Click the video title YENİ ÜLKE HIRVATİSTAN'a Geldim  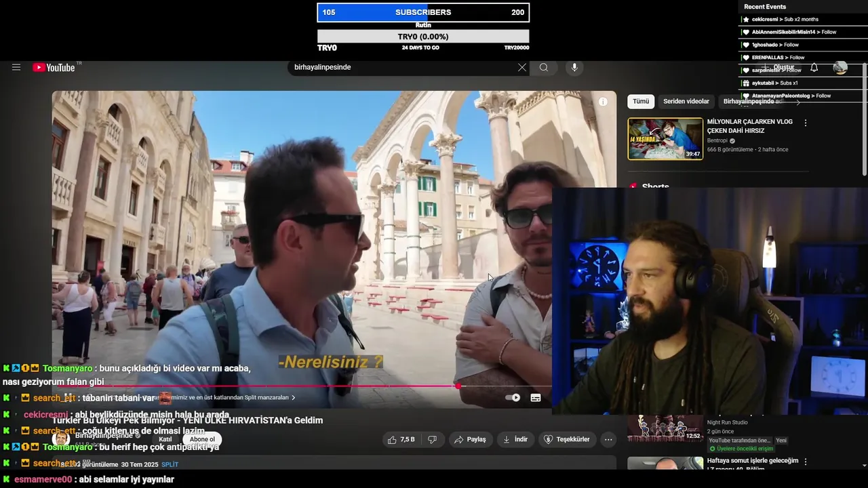tap(187, 420)
